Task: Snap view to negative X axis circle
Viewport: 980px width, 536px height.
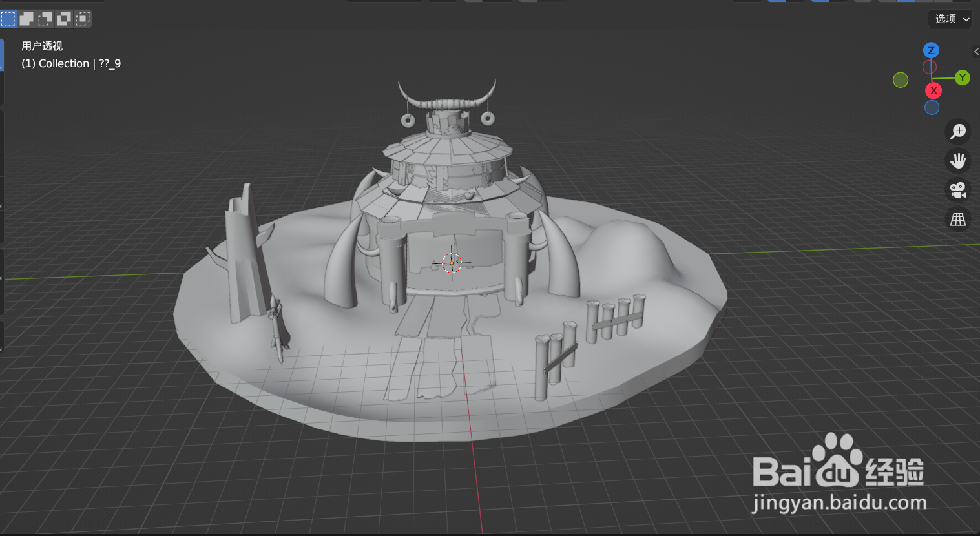Action: point(930,67)
